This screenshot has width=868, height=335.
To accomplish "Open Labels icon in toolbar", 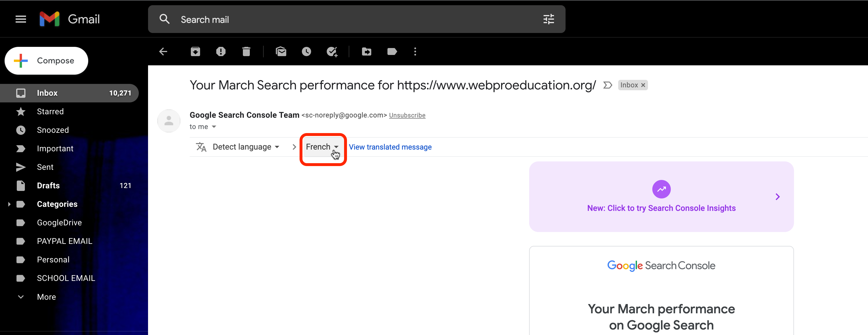I will (x=392, y=51).
